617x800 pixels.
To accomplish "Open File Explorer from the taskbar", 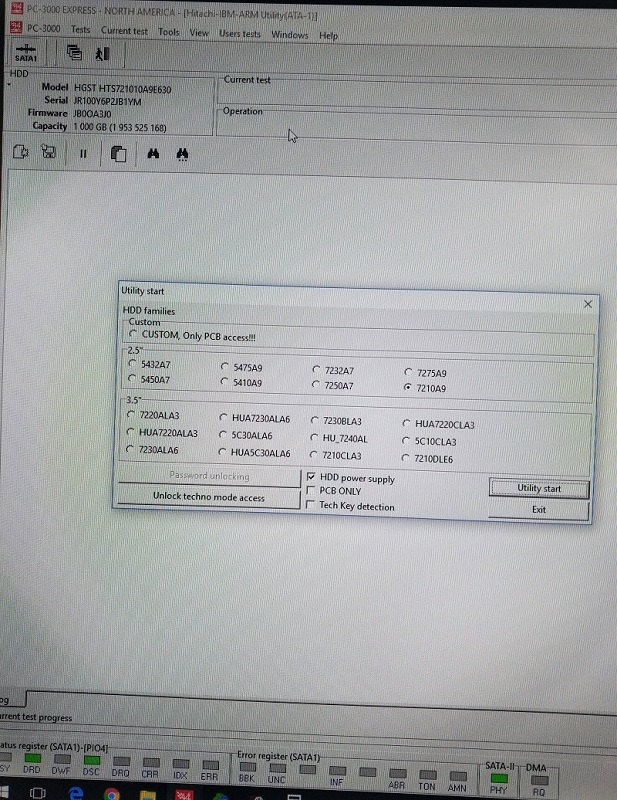I will (x=148, y=795).
